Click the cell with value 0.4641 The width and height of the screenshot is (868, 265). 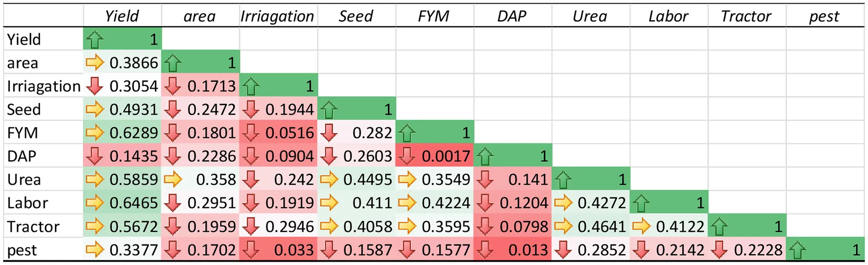591,226
